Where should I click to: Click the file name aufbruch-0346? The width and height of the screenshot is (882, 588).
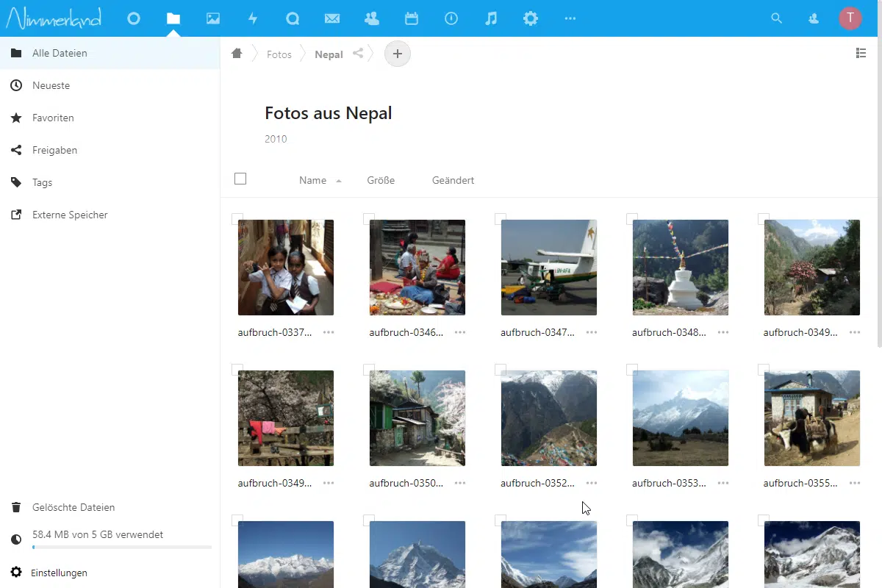point(406,332)
